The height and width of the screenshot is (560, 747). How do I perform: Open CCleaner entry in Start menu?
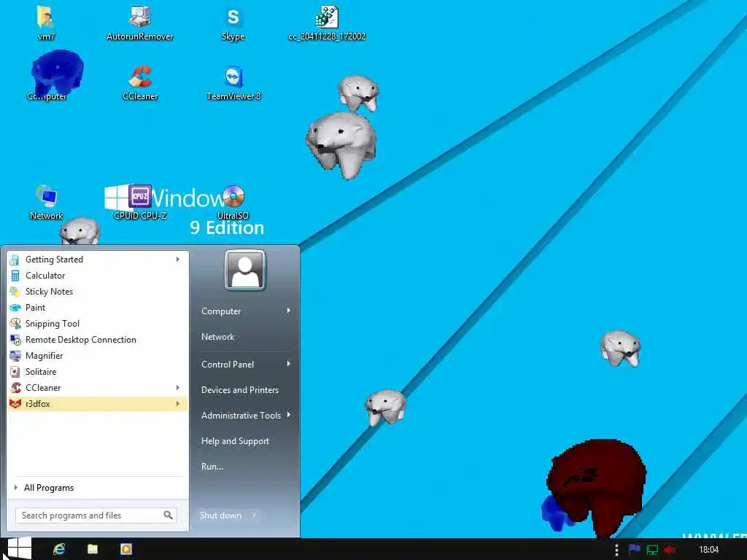coord(97,388)
